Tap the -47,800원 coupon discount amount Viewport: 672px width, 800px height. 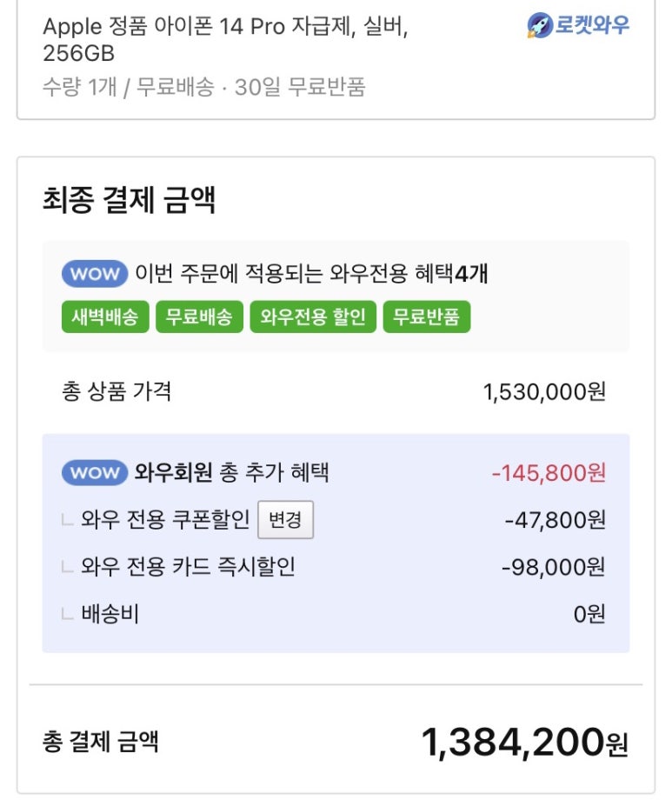coord(556,520)
